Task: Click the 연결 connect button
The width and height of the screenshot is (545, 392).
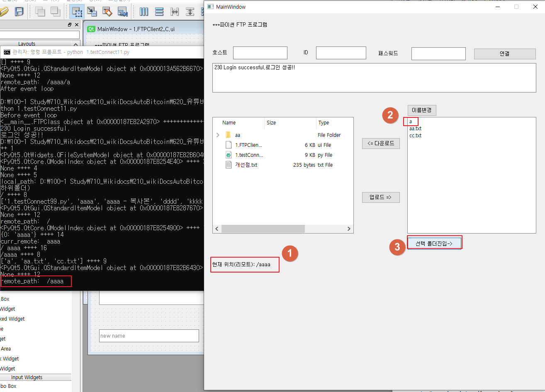Action: coord(505,54)
